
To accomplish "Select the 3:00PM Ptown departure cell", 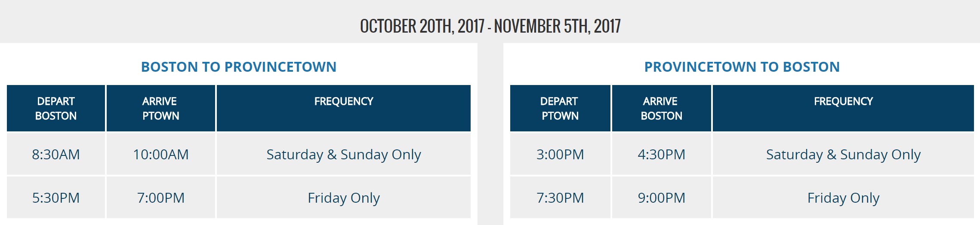I will coord(560,155).
